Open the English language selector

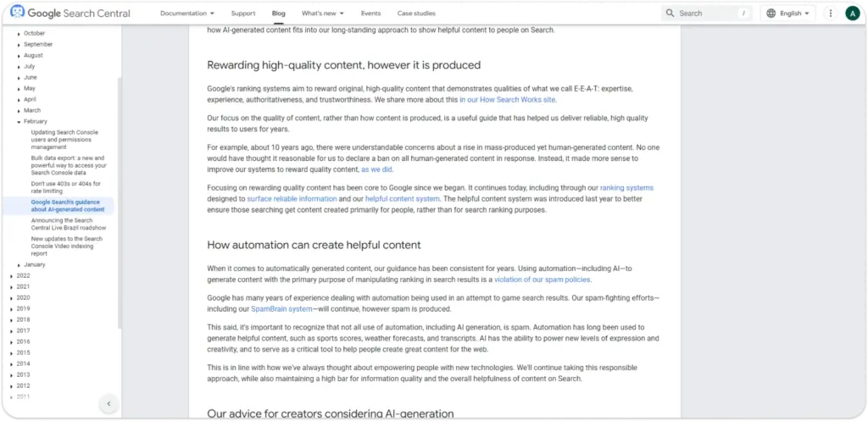pos(787,14)
